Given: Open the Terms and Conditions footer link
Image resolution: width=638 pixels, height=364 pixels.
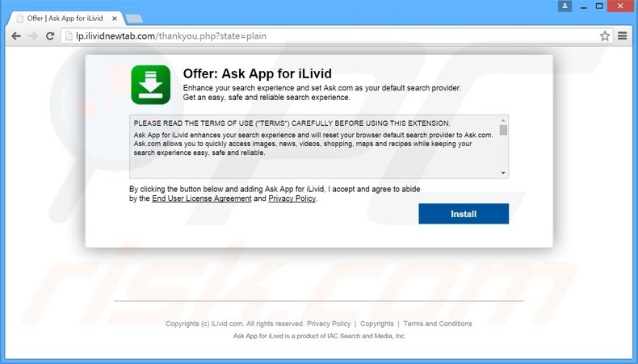Looking at the screenshot, I should [x=438, y=324].
